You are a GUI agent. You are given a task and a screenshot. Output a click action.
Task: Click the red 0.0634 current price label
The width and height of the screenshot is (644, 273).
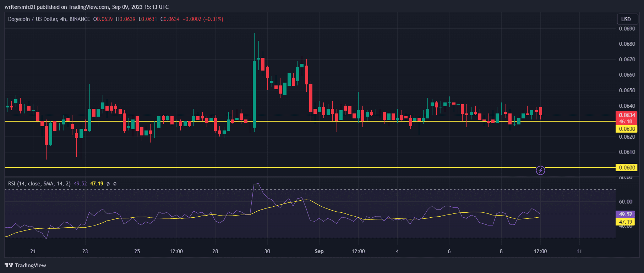[627, 115]
